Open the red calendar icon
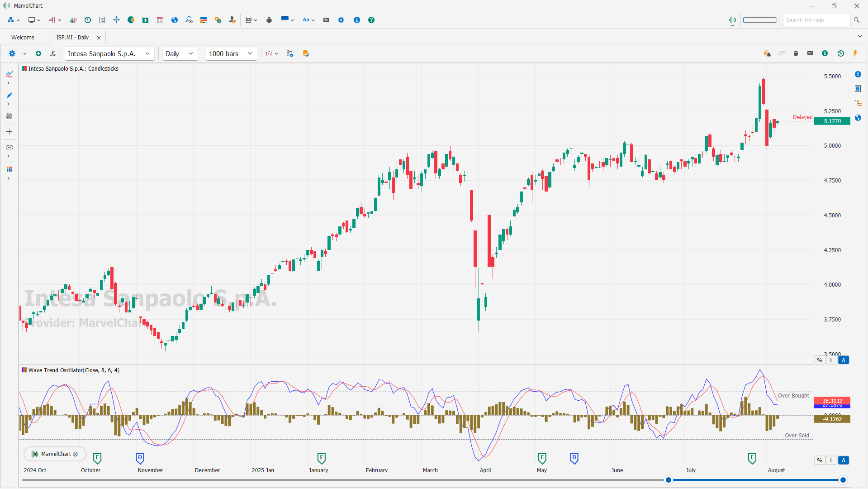868x489 pixels. [160, 20]
